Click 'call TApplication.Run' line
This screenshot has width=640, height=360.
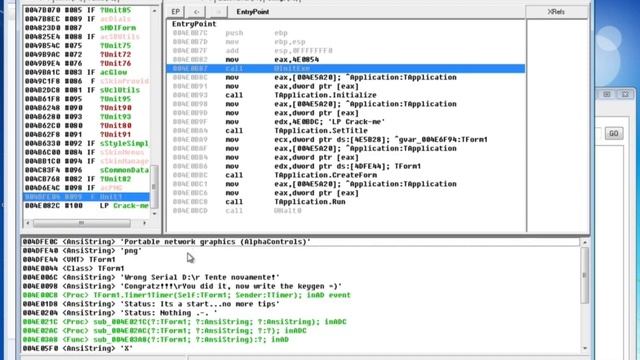[x=346, y=202]
